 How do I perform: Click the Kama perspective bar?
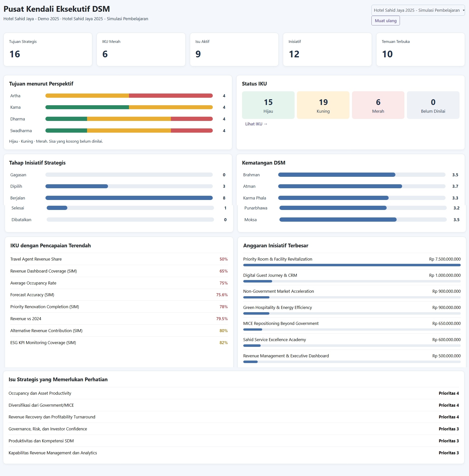pyautogui.click(x=129, y=107)
